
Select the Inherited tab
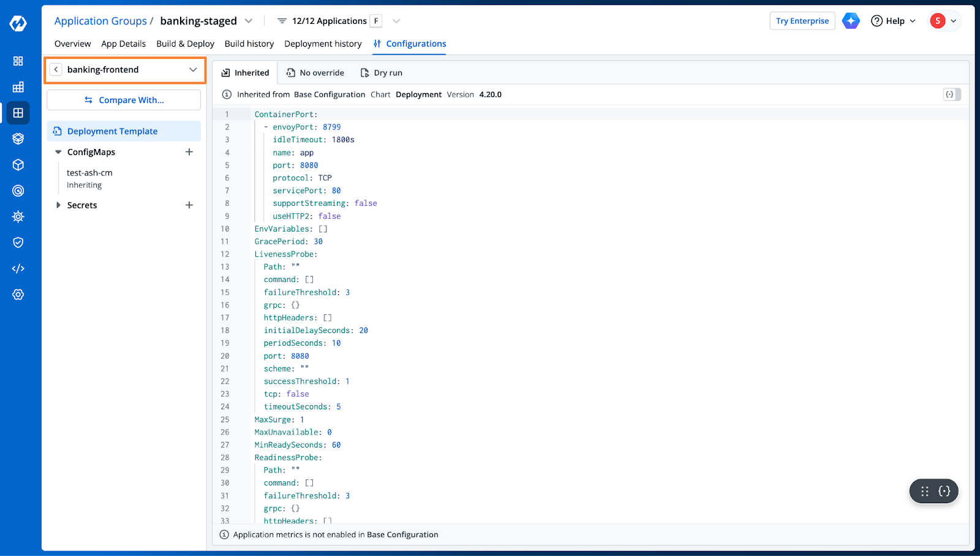click(245, 72)
